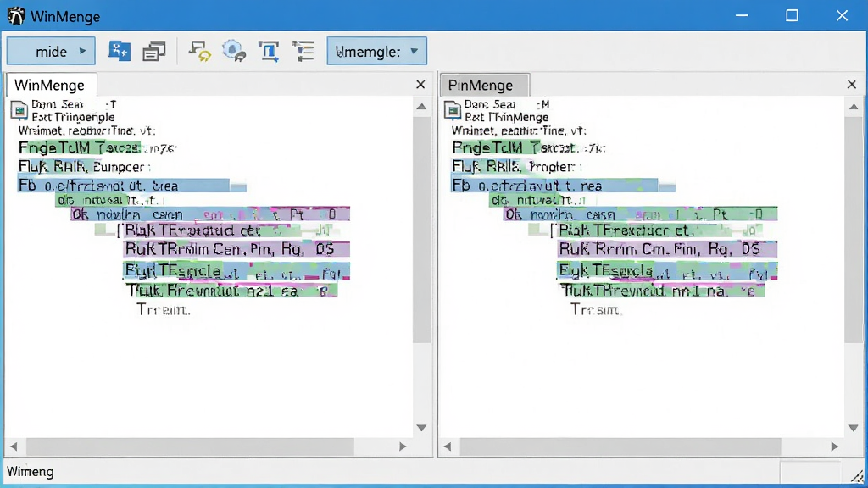Click the right pane's horizontal scrollbar thumb
Screen dimensions: 868x488
620,446
